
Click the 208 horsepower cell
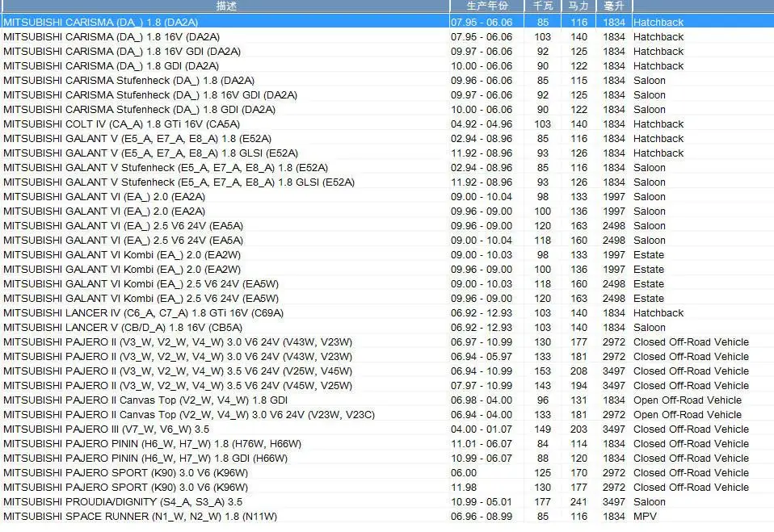point(578,371)
